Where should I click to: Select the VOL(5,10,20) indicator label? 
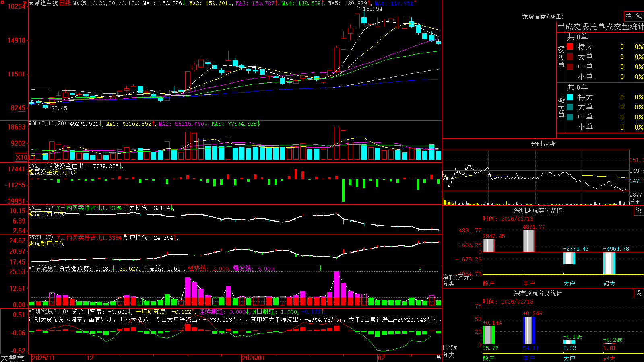click(47, 124)
